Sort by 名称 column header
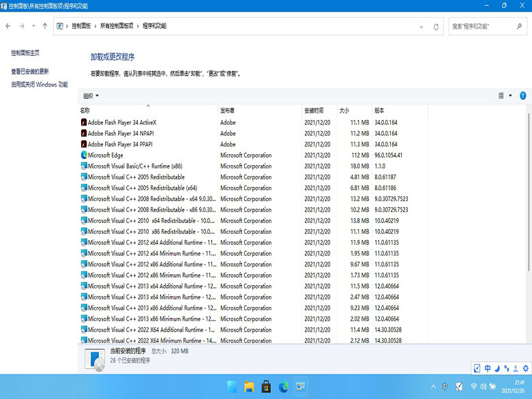This screenshot has width=532, height=399. [x=149, y=110]
